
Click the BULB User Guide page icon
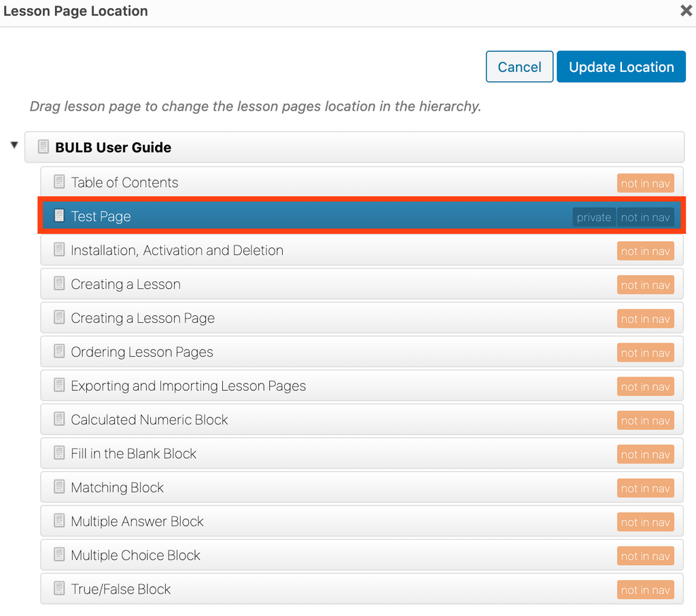43,147
